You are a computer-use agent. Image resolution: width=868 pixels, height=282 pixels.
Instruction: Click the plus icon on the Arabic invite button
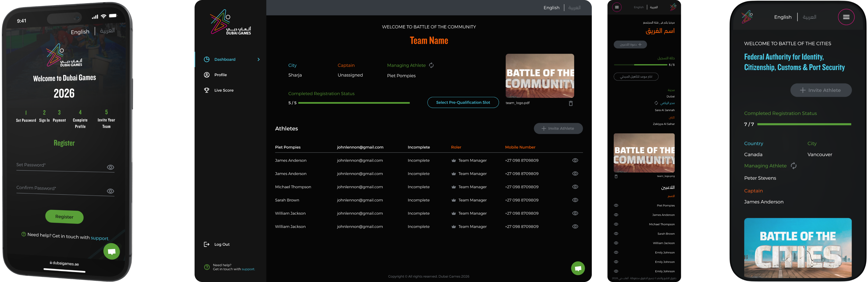tap(640, 44)
